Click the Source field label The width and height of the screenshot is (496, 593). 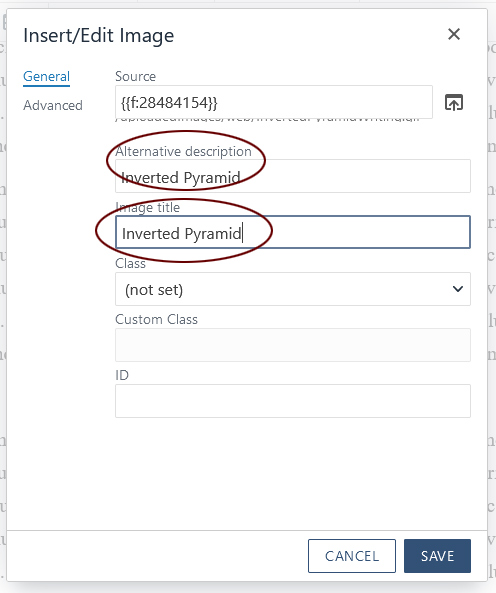coord(135,76)
